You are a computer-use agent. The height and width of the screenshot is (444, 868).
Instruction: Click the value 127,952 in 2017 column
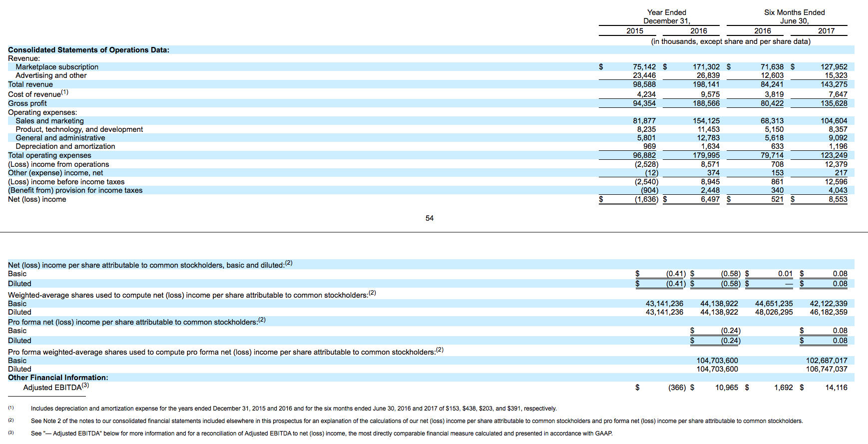coord(834,67)
